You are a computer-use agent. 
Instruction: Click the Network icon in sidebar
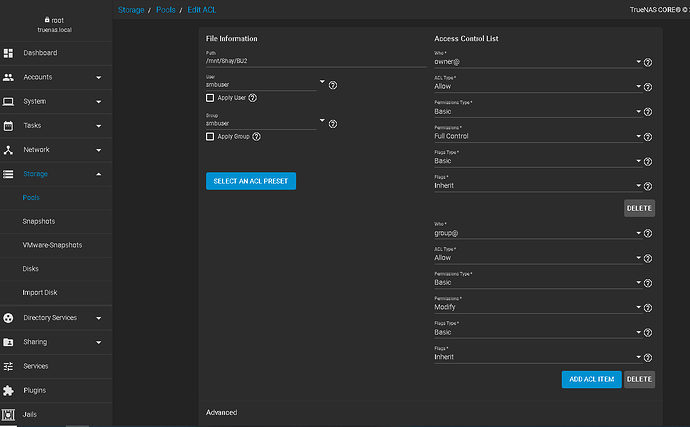pos(8,150)
